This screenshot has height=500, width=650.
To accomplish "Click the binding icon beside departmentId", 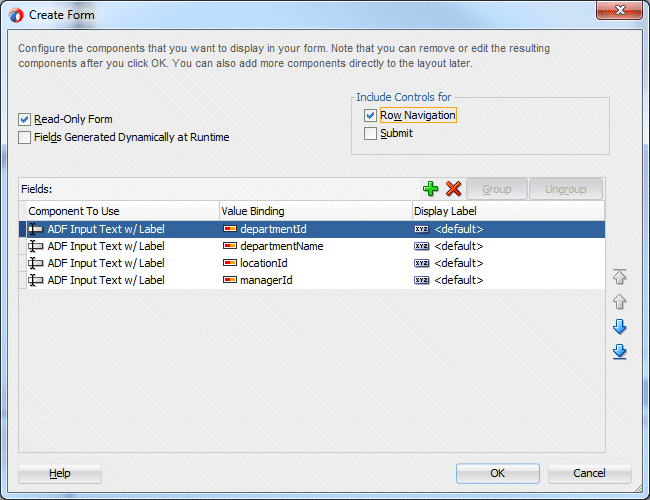I will coord(230,229).
